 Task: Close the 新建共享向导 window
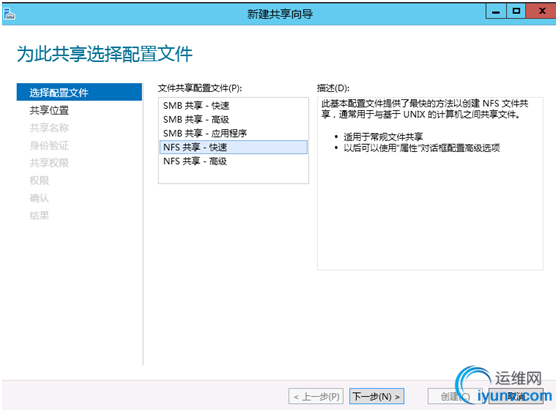pos(541,11)
